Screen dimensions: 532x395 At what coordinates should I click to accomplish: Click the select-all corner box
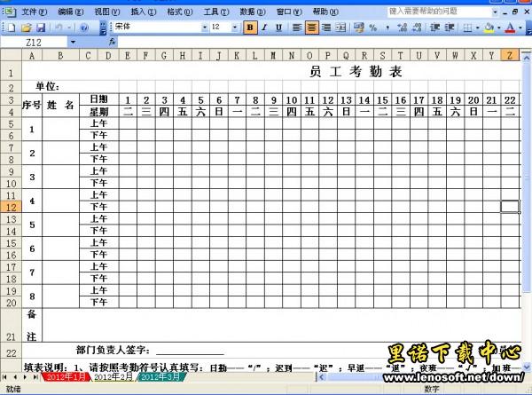[12, 55]
